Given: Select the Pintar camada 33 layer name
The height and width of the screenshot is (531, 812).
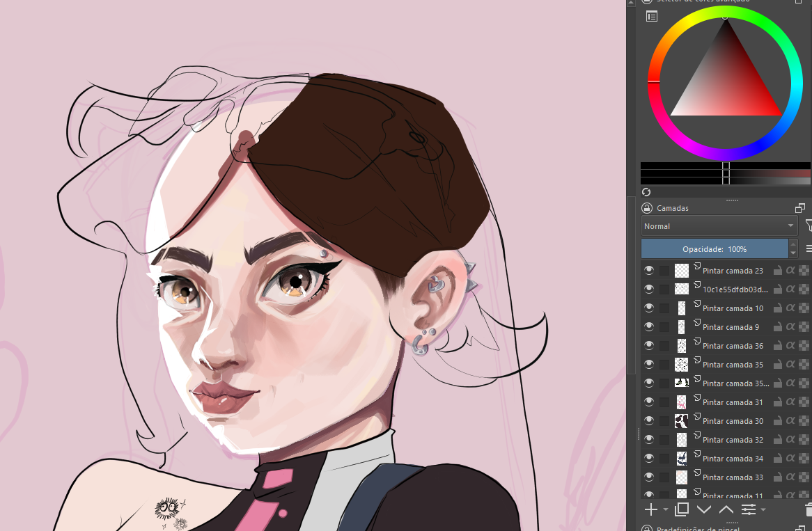Looking at the screenshot, I should (x=733, y=477).
